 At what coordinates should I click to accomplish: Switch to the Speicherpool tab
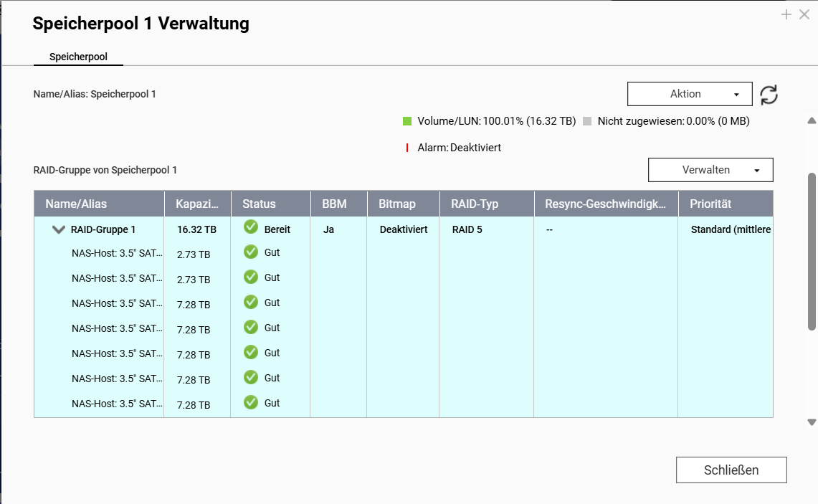[78, 56]
